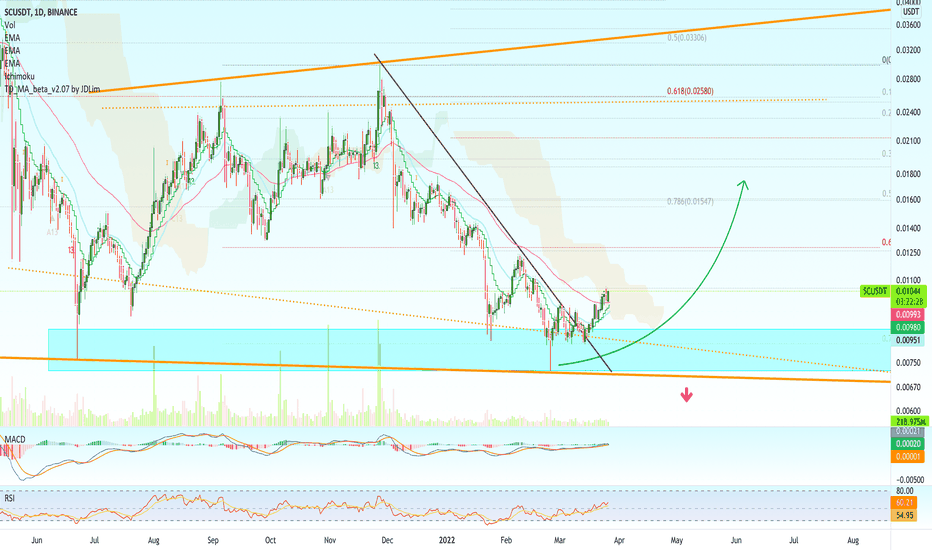Viewport: 932px width, 550px height.
Task: Click the 0.618(0.02580) Fibonacci level label
Action: tap(690, 91)
